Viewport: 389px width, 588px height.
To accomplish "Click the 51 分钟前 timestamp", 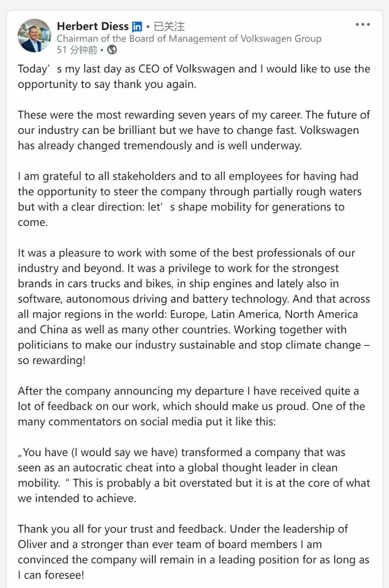I will (76, 49).
